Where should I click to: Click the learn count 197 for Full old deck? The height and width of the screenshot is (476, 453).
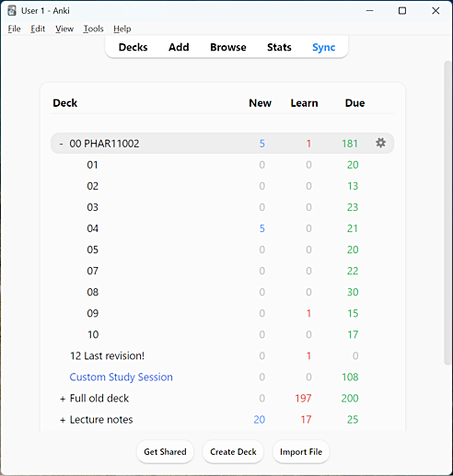click(x=303, y=399)
